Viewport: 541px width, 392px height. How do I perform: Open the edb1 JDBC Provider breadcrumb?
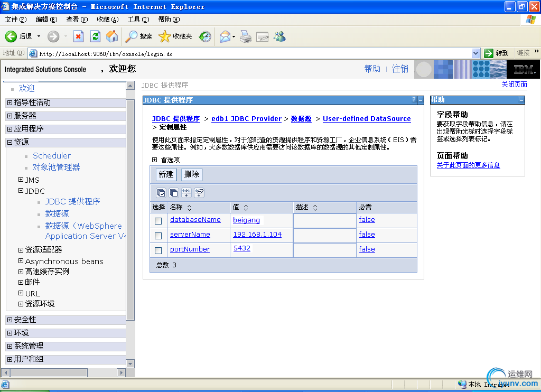point(246,119)
